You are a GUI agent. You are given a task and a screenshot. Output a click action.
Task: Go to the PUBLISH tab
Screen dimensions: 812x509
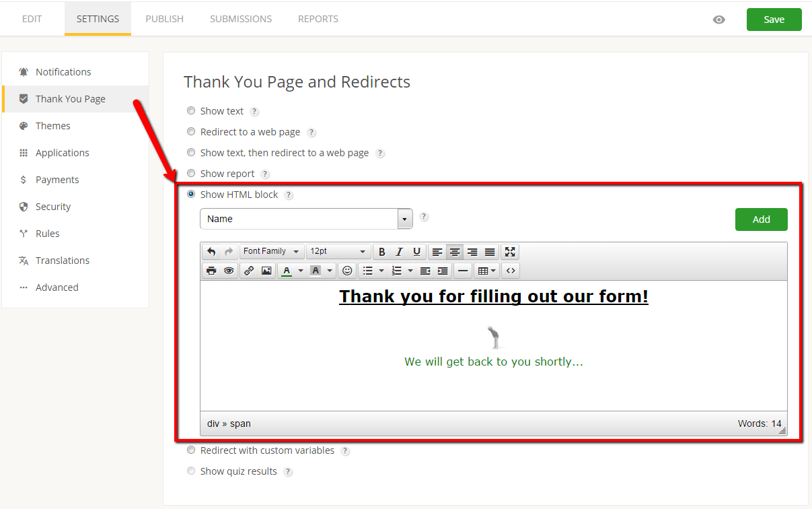(164, 19)
